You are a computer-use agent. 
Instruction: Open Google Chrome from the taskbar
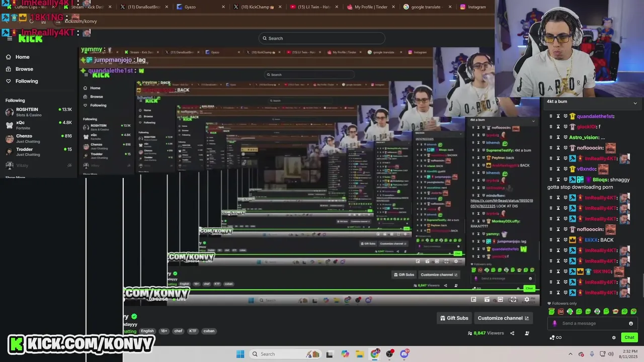click(375, 354)
